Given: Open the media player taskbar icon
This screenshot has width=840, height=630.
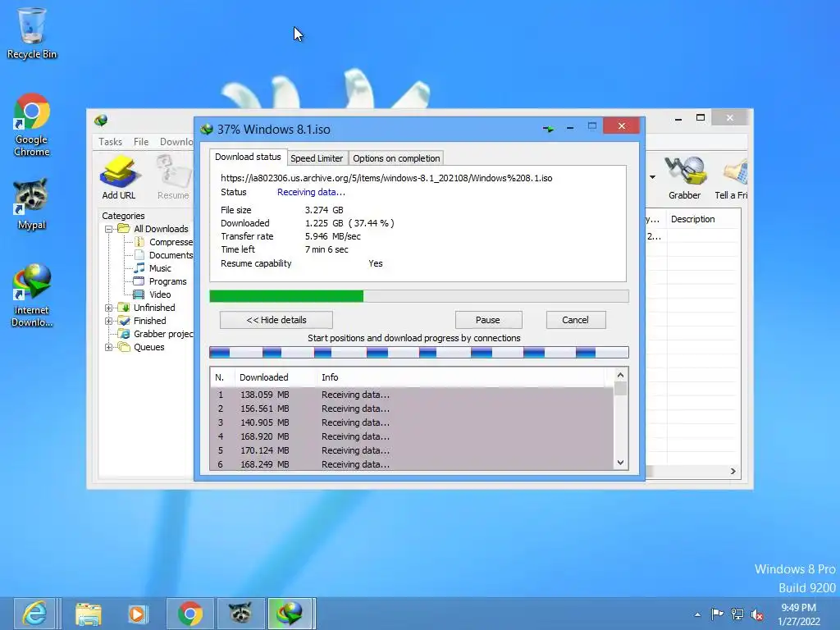Looking at the screenshot, I should pos(138,614).
